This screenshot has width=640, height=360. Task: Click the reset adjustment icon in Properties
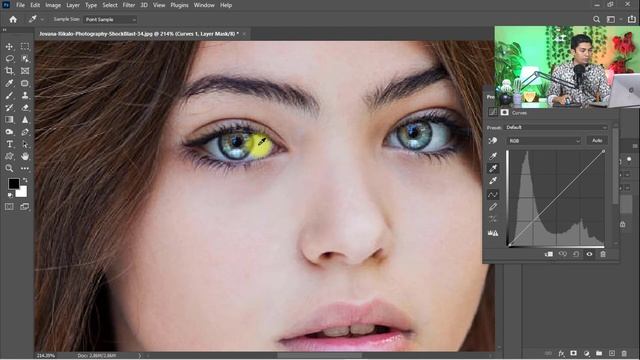[576, 254]
